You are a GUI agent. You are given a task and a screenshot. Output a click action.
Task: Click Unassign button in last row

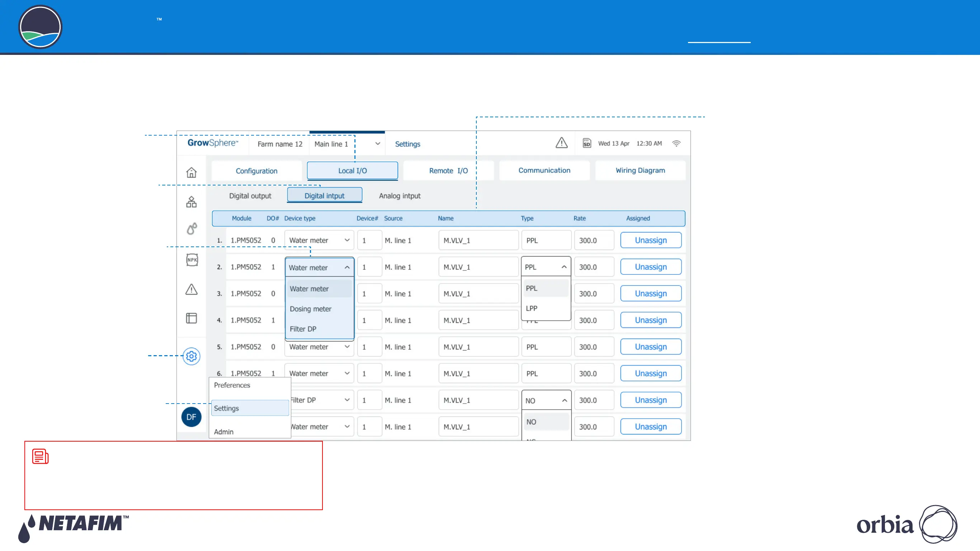(x=651, y=427)
